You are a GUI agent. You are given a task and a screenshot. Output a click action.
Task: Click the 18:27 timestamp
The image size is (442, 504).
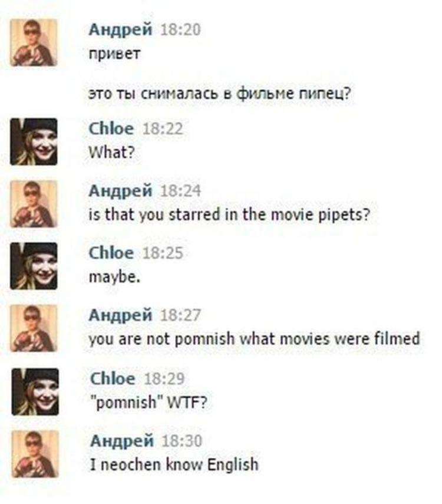pyautogui.click(x=180, y=316)
